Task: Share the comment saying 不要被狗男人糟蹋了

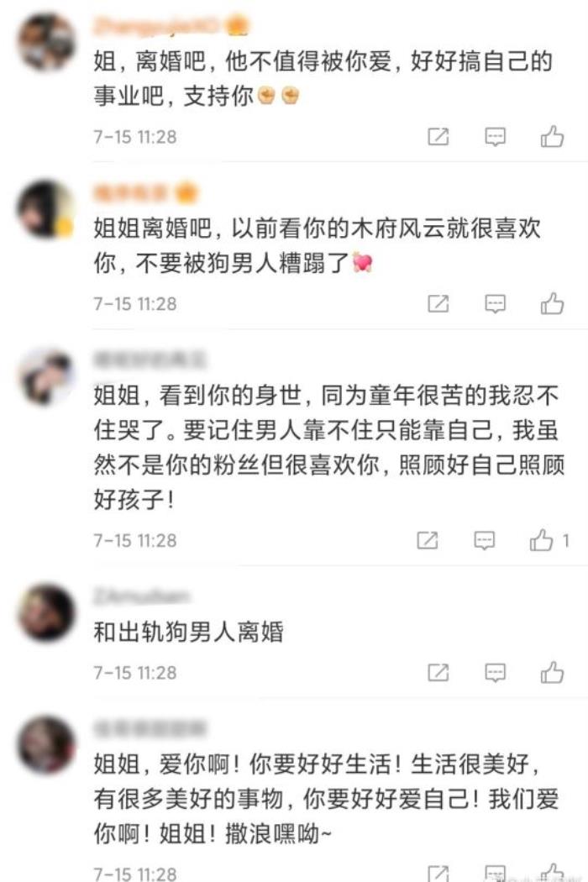Action: coord(438,304)
